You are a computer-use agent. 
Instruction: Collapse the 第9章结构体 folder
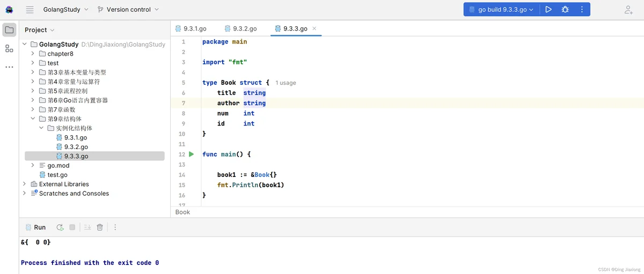(x=33, y=119)
